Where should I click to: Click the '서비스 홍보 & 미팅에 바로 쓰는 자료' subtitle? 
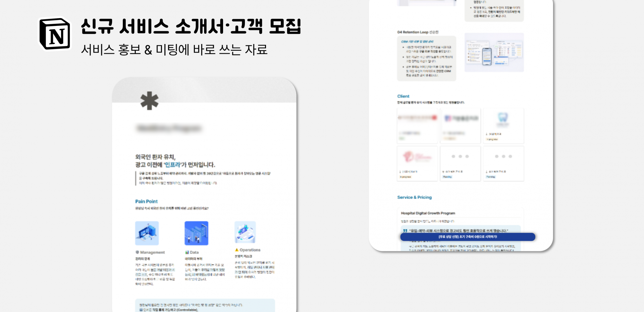174,50
